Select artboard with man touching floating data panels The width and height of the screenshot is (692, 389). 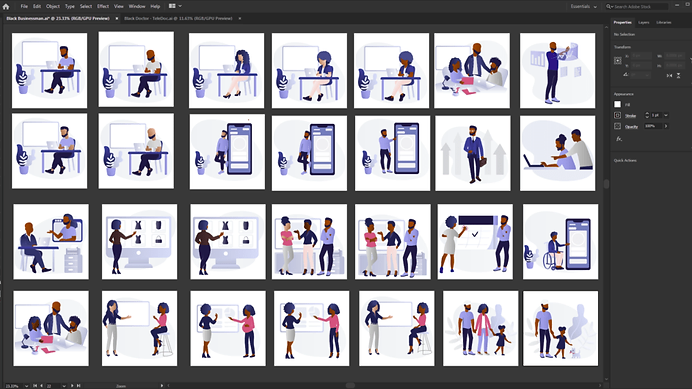(557, 71)
